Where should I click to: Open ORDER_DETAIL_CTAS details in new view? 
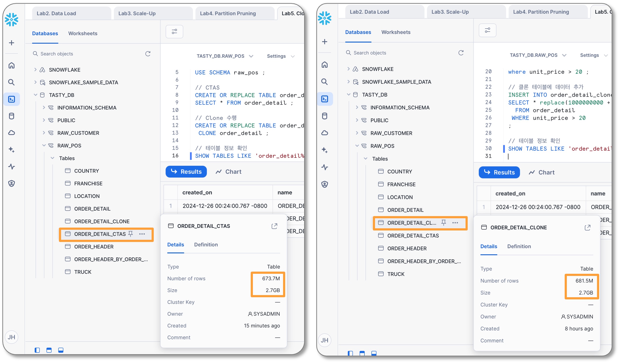point(275,226)
